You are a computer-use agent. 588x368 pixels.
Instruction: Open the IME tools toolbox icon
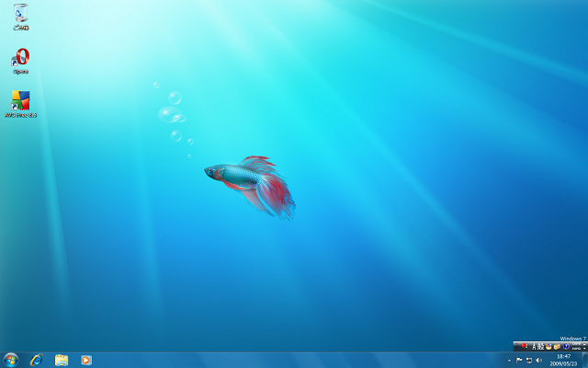[x=557, y=346]
